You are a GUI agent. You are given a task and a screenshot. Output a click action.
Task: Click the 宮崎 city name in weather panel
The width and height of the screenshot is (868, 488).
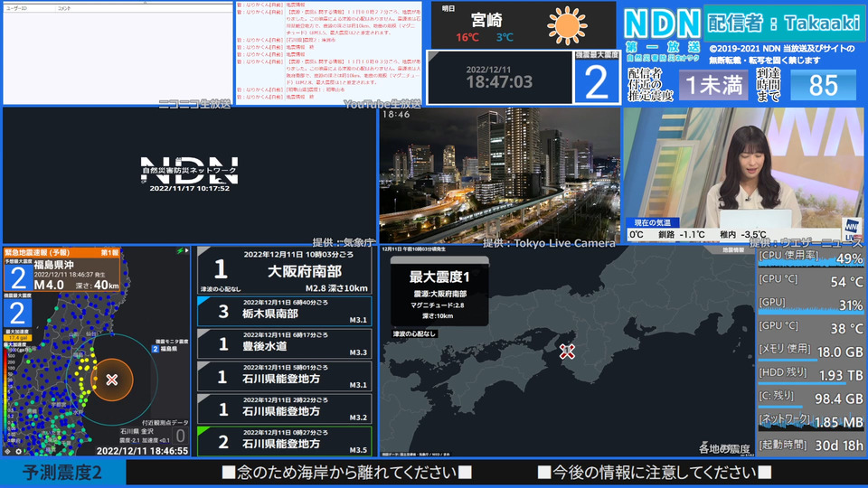486,20
